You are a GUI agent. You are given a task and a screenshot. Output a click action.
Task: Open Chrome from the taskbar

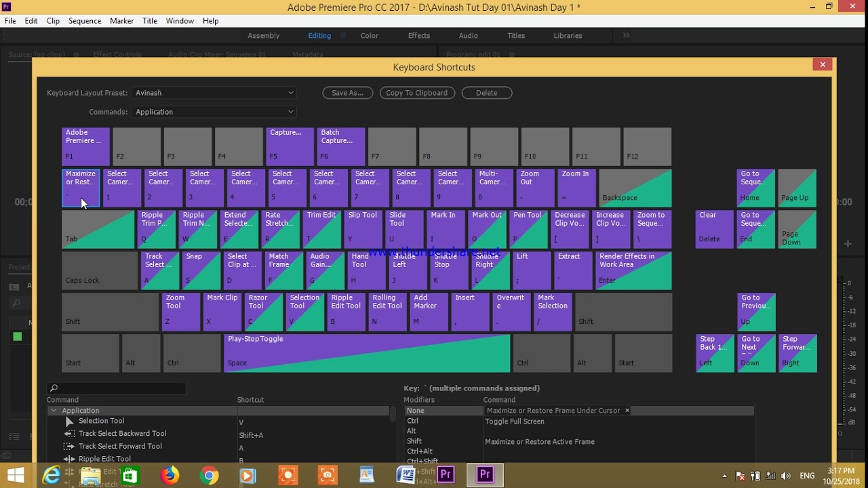click(209, 475)
